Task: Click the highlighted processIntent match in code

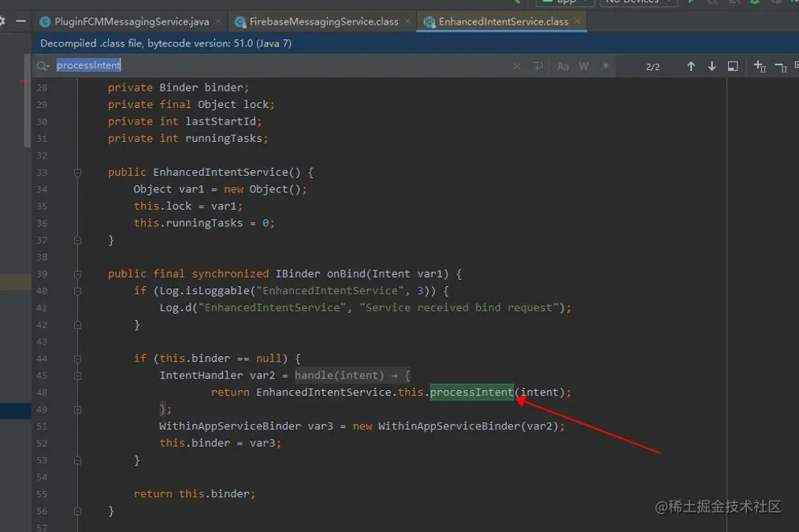Action: pos(472,392)
